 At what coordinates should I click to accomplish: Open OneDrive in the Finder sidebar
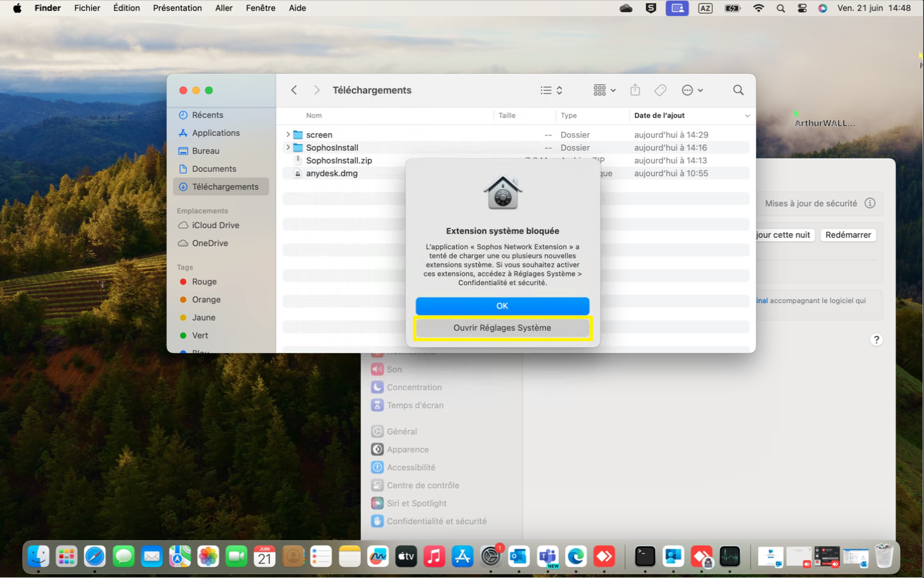(221, 243)
